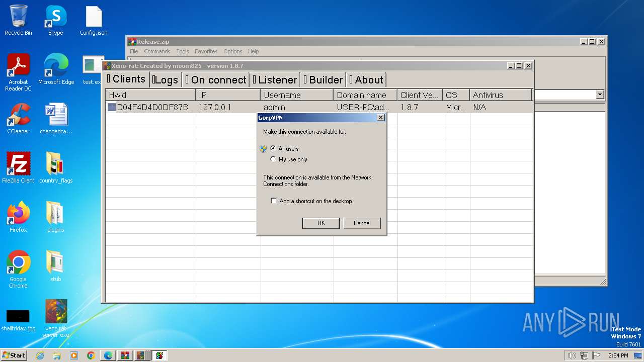Launch Skype from the desktop
644x362 pixels.
click(x=56, y=20)
